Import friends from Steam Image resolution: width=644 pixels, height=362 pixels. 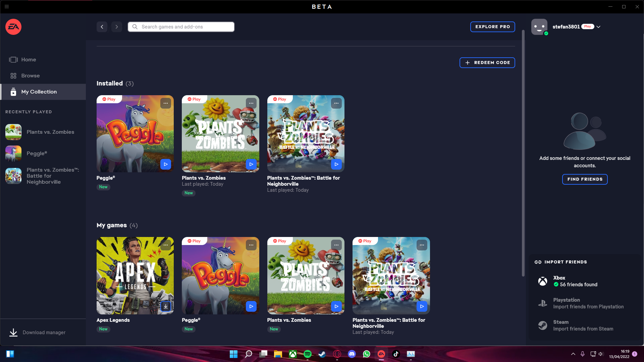point(585,325)
